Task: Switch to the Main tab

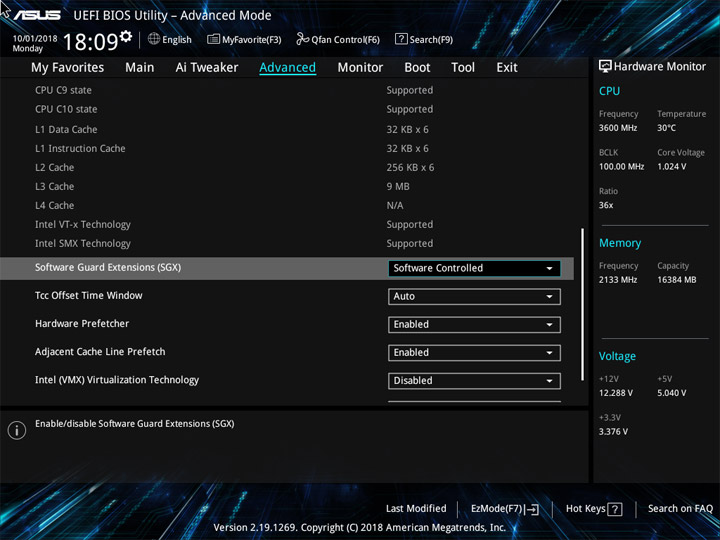Action: point(140,68)
